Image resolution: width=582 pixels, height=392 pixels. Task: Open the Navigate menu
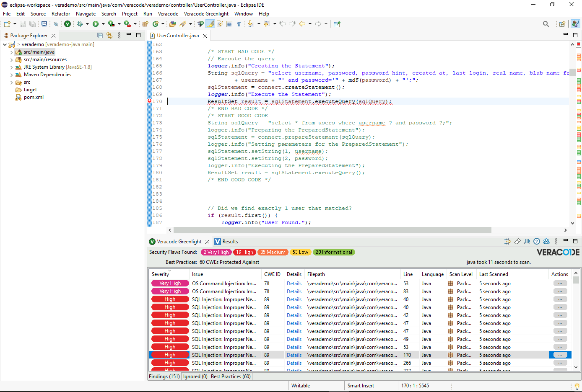point(86,14)
